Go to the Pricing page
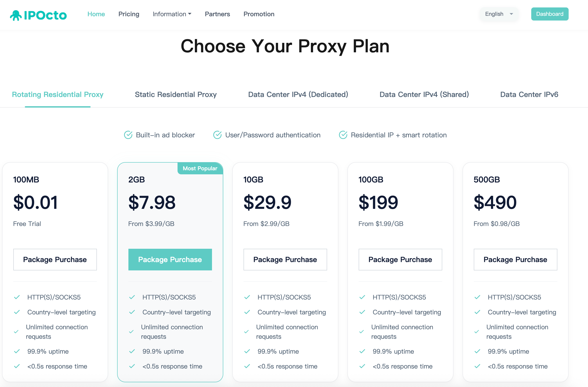The width and height of the screenshot is (588, 387). (129, 14)
